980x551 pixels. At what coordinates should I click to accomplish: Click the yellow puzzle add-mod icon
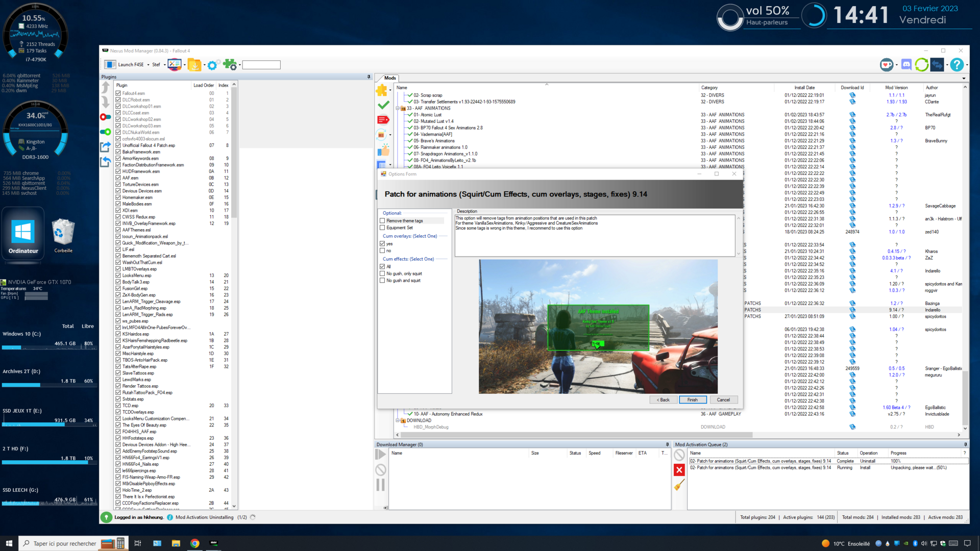tap(382, 90)
